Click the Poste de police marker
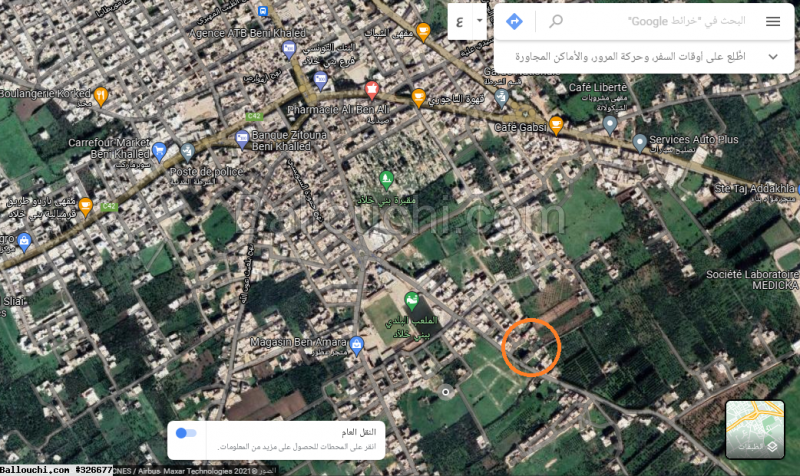The height and width of the screenshot is (476, 800). pos(187,152)
